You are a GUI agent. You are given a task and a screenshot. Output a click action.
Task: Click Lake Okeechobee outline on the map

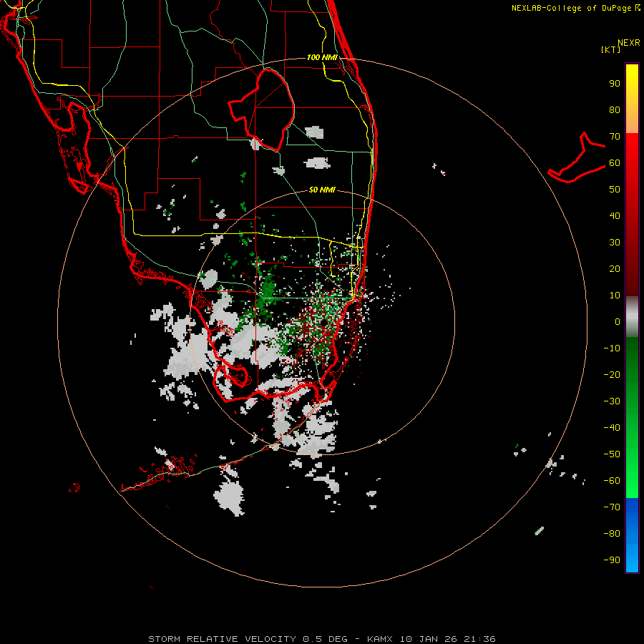pyautogui.click(x=262, y=109)
